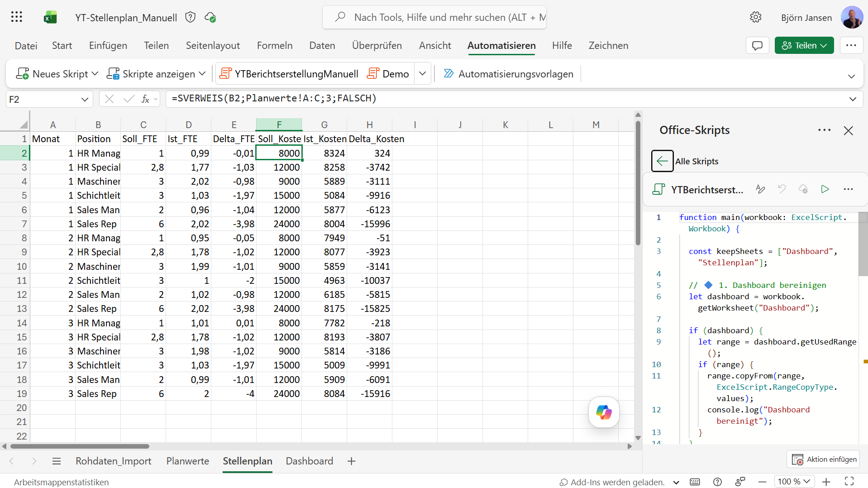Screen dimensions: 868x488
Task: Open the sensitivity shield icon
Action: click(191, 17)
